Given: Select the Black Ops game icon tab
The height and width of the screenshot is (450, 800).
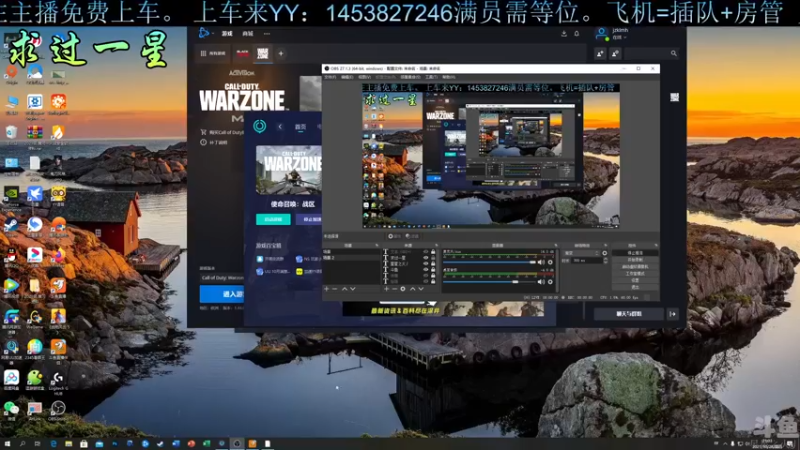Looking at the screenshot, I should (242, 53).
